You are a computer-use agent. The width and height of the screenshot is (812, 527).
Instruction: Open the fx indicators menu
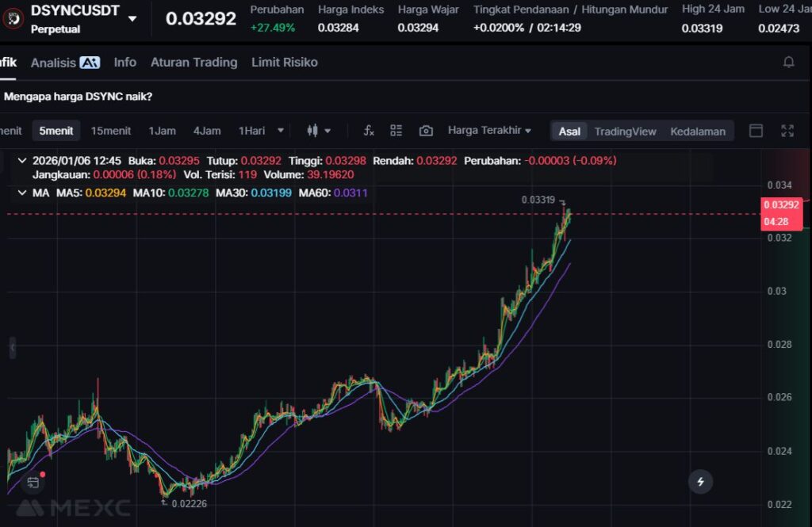point(369,131)
